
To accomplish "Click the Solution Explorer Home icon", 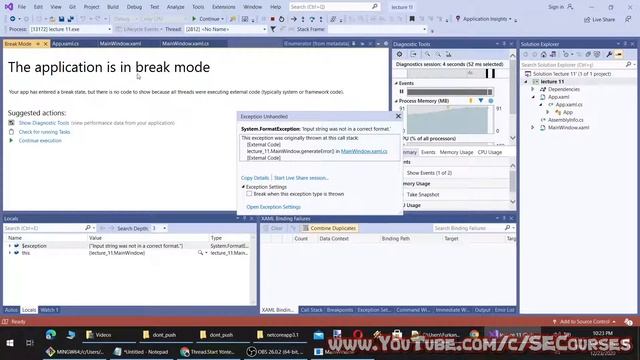I will coord(543,54).
